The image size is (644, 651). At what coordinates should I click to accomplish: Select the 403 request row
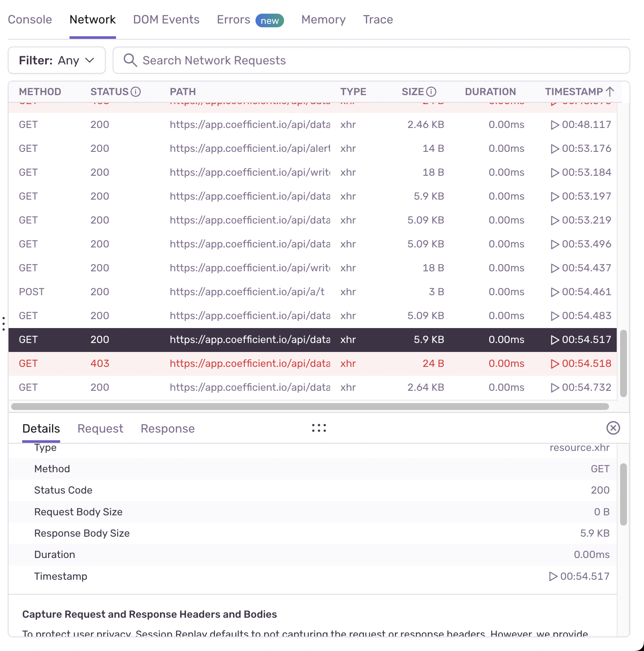coord(256,363)
